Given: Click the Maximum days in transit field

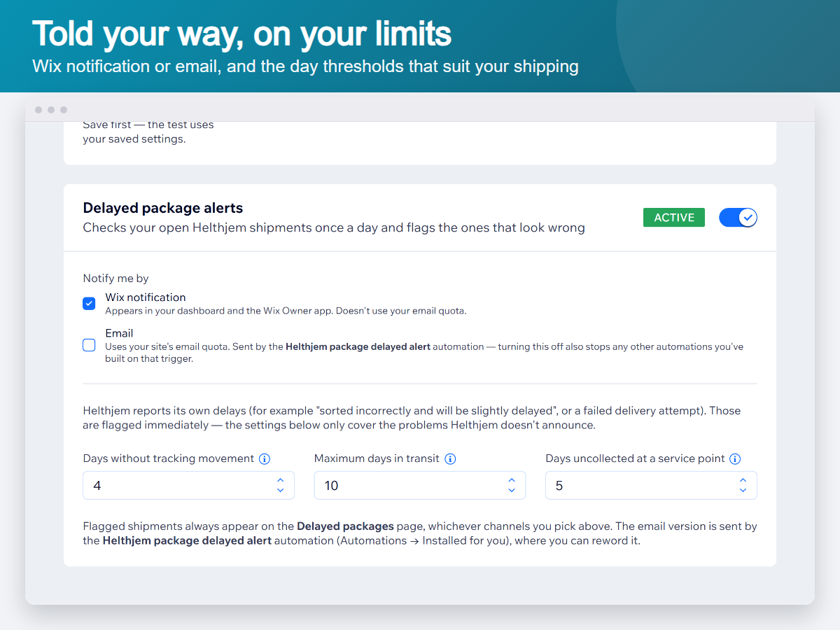Looking at the screenshot, I should click(x=420, y=485).
